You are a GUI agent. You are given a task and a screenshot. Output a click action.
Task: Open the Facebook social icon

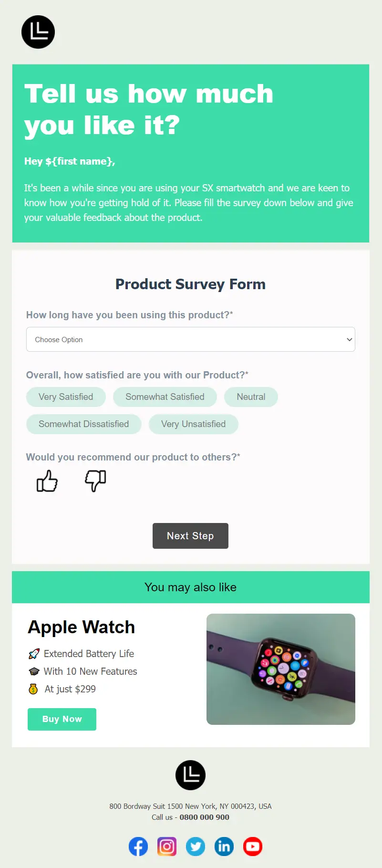pyautogui.click(x=138, y=847)
